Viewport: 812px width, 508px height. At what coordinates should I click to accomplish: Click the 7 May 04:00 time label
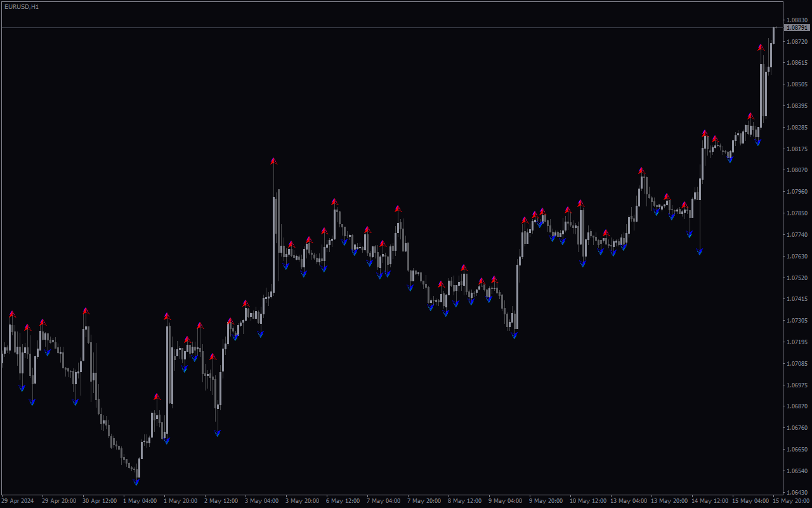point(383,501)
